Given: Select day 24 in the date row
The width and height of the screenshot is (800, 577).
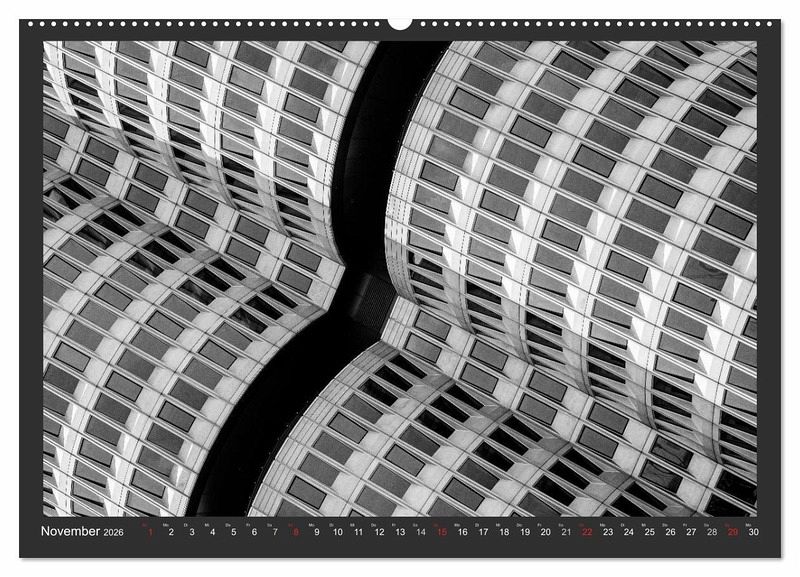Looking at the screenshot, I should click(629, 532).
